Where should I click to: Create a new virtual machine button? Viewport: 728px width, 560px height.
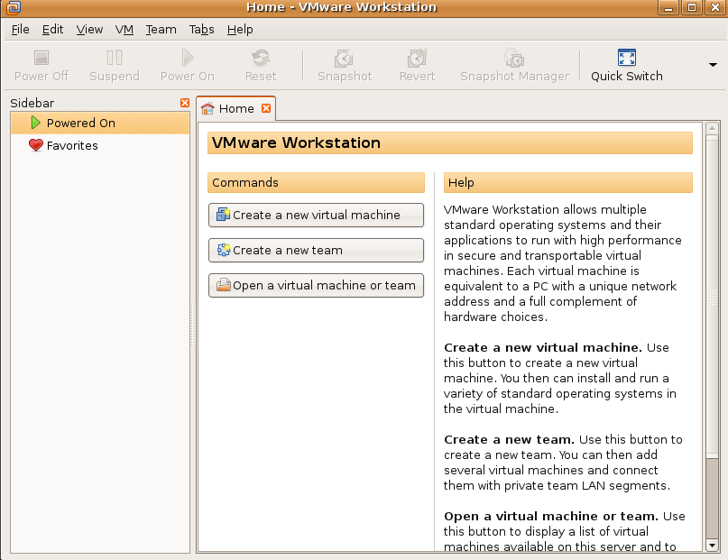coord(316,215)
